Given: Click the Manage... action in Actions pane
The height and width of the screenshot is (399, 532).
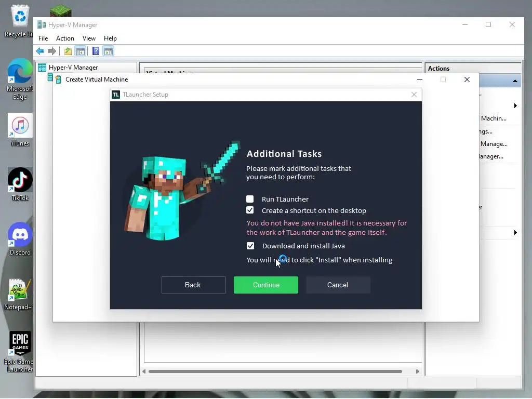Looking at the screenshot, I should [x=494, y=144].
